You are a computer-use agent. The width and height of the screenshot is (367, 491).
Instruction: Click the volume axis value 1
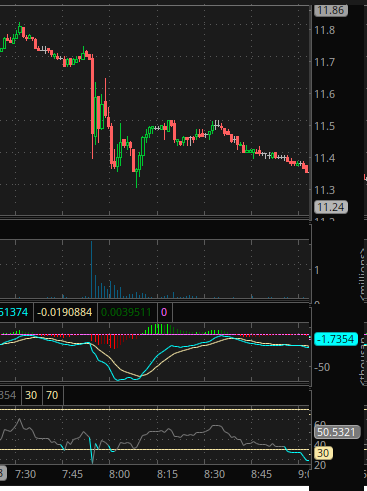317,270
